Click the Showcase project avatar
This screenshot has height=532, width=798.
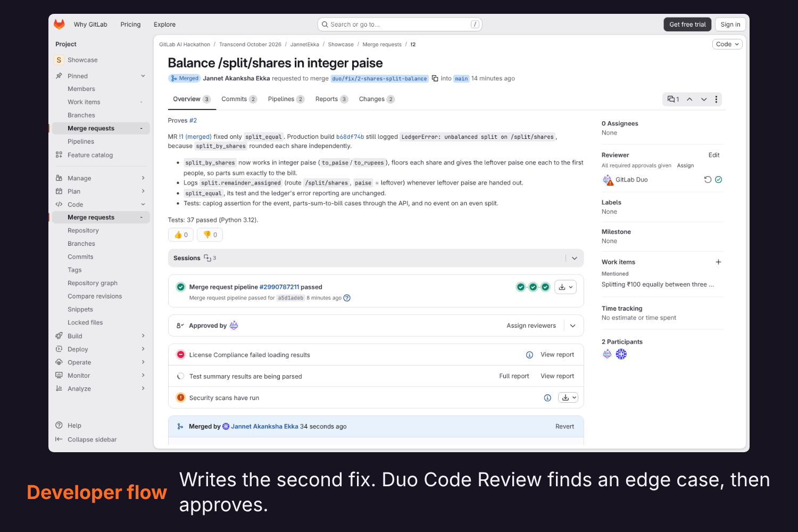(59, 60)
